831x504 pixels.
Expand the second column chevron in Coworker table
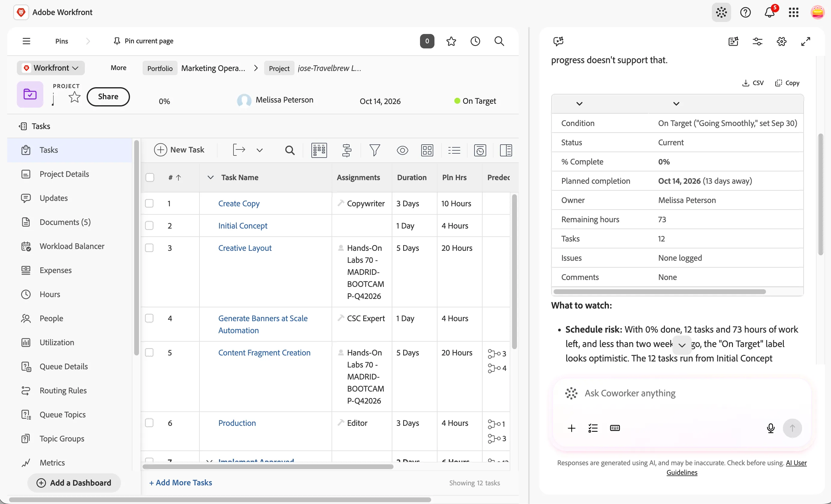pyautogui.click(x=676, y=103)
